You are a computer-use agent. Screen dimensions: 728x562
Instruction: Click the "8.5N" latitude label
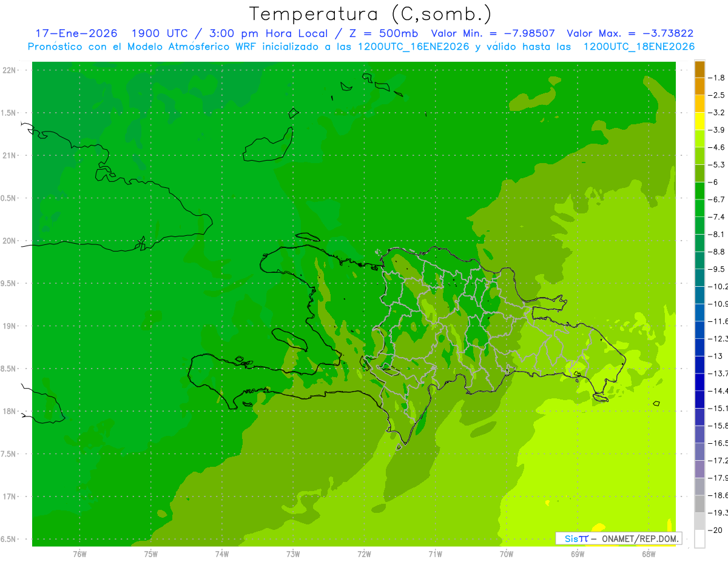9,369
